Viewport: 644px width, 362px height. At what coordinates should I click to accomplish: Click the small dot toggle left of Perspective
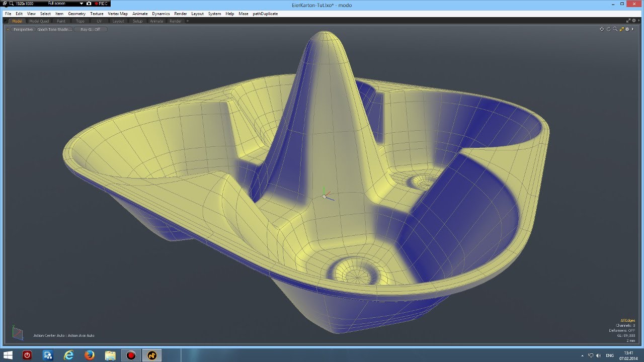[x=8, y=30]
